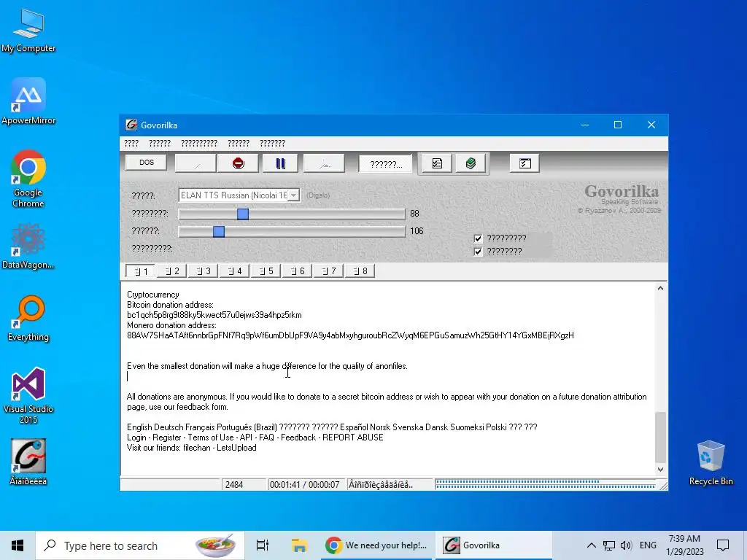Open ApowerMirror desktop shortcut
Viewport: 747px width, 560px height.
pos(28,101)
